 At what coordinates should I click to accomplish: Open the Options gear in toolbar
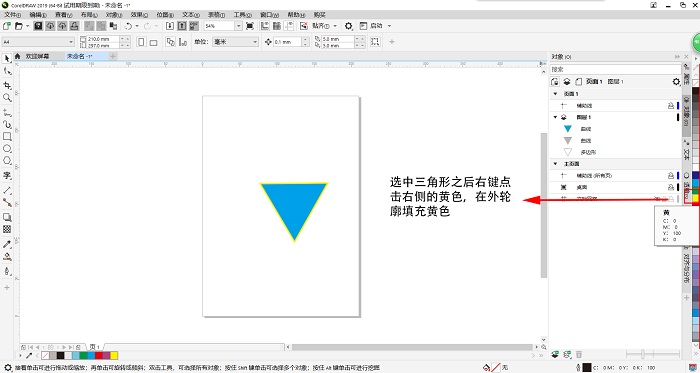[349, 26]
